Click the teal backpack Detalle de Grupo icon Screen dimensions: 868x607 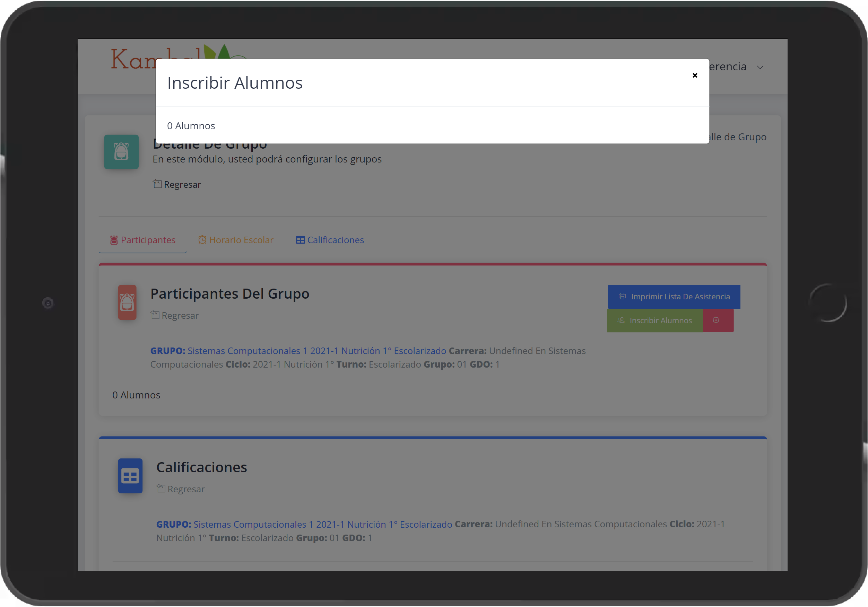tap(121, 152)
